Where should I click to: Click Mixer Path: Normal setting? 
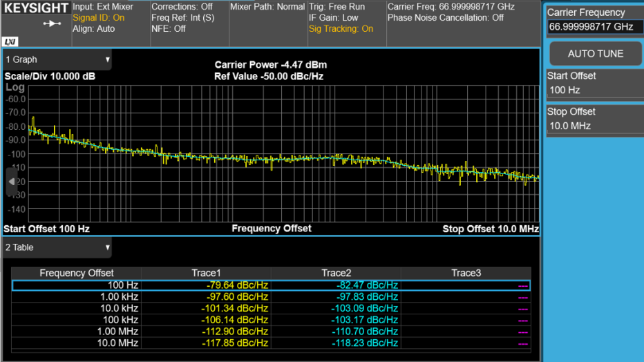coord(267,7)
